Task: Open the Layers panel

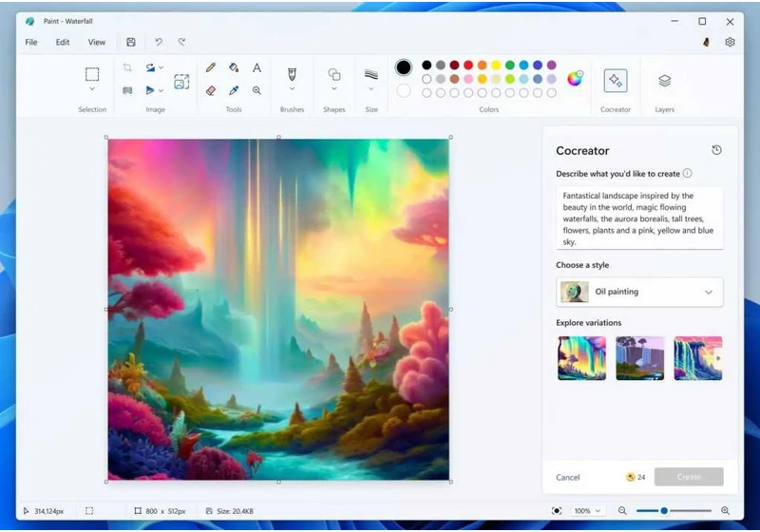Action: [664, 81]
